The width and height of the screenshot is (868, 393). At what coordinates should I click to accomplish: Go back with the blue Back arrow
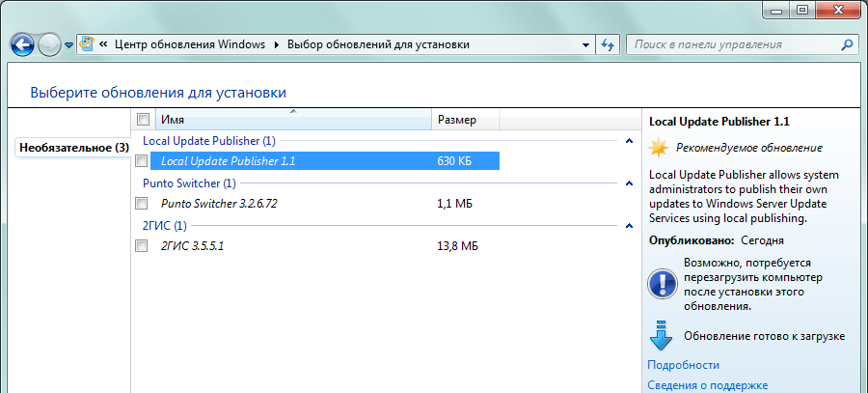pyautogui.click(x=22, y=44)
